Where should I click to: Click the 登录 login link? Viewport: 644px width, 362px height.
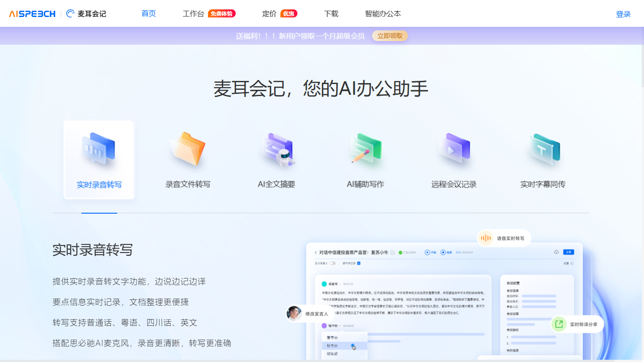click(x=623, y=14)
